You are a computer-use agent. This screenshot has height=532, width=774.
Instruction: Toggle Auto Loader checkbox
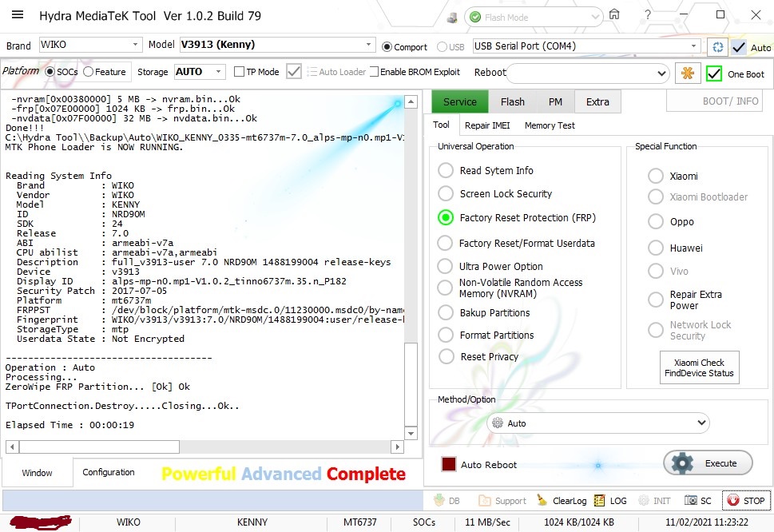[294, 72]
